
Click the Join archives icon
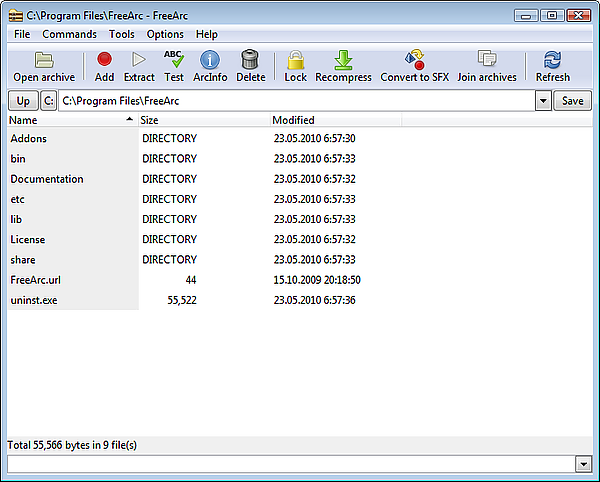pos(487,60)
